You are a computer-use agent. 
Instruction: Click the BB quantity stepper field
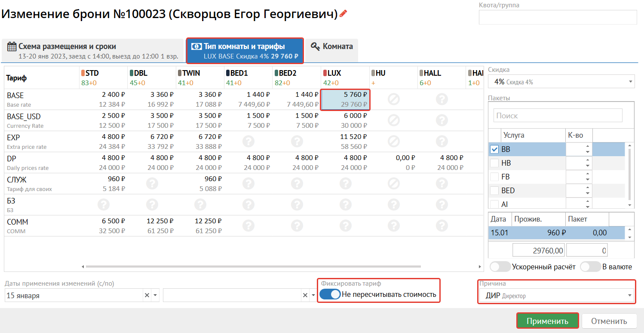pyautogui.click(x=579, y=149)
